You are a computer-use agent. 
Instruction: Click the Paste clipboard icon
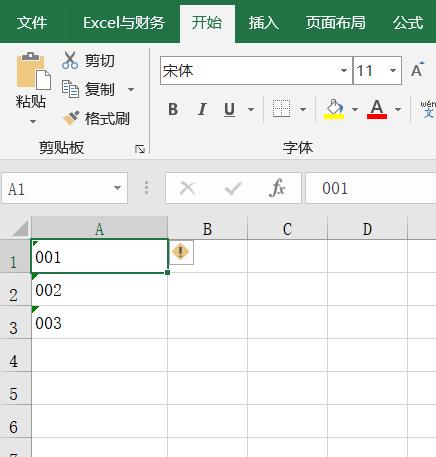click(x=33, y=71)
